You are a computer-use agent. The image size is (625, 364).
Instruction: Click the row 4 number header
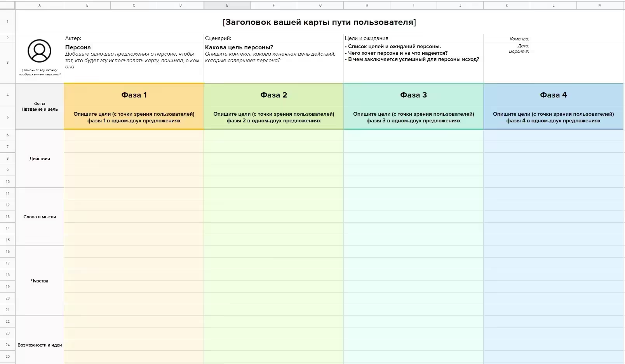point(7,95)
